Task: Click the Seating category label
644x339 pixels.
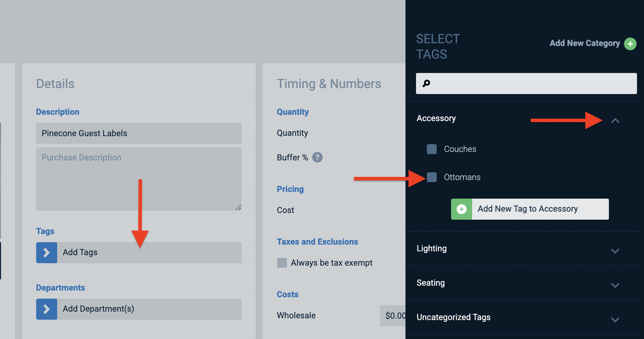Action: [431, 283]
